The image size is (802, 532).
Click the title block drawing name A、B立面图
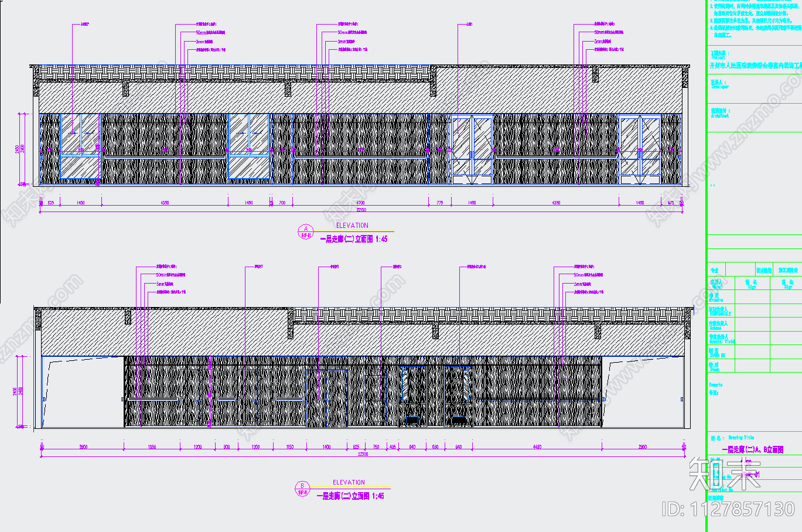coord(753,450)
